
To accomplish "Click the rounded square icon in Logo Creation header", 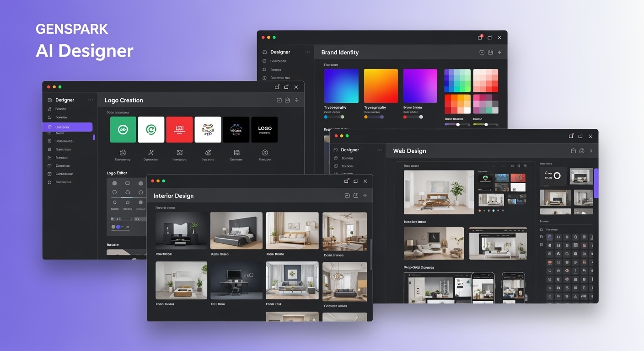I will pyautogui.click(x=287, y=100).
